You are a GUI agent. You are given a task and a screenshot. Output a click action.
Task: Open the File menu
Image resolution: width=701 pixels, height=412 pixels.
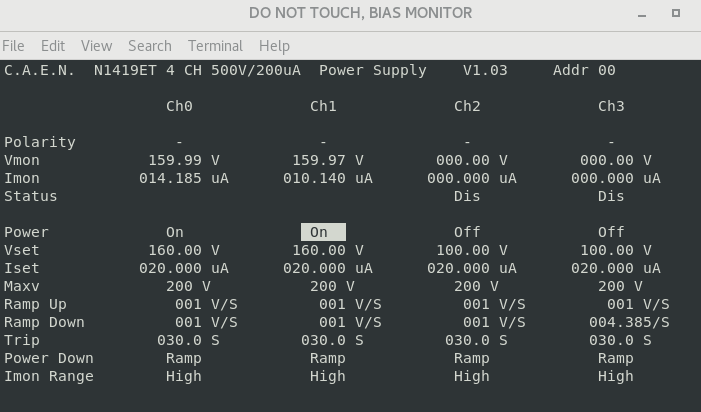pyautogui.click(x=13, y=46)
